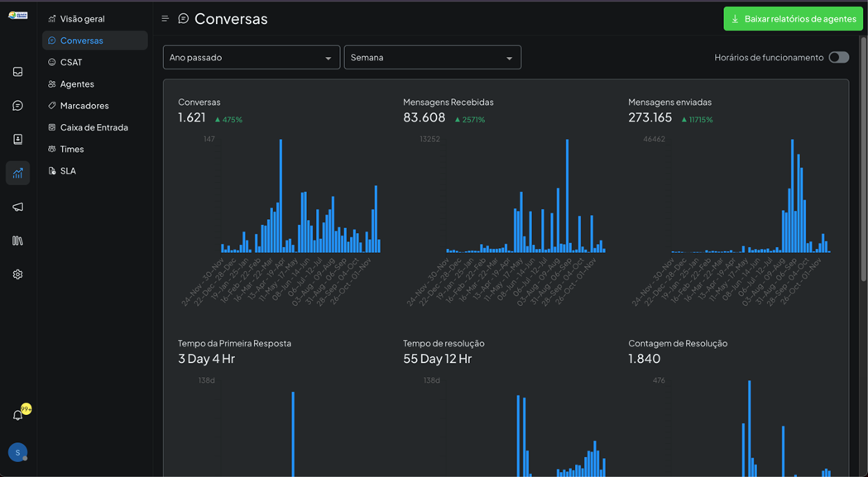Open the inbox icon in left rail
Viewport: 868px width, 477px height.
(17, 72)
